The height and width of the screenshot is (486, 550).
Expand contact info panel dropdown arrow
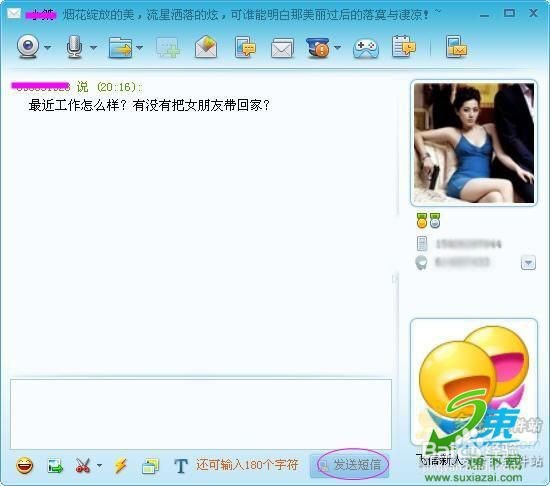528,263
